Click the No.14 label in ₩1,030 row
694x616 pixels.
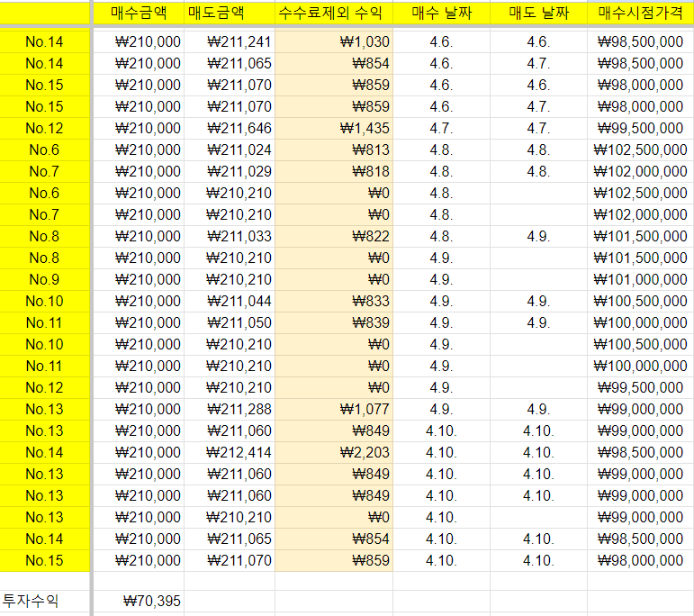[44, 42]
